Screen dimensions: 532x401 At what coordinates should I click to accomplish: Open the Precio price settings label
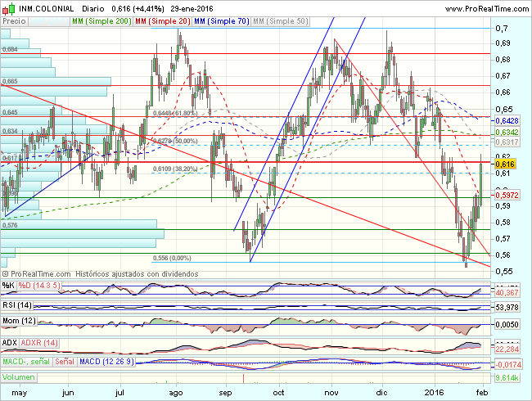click(14, 21)
